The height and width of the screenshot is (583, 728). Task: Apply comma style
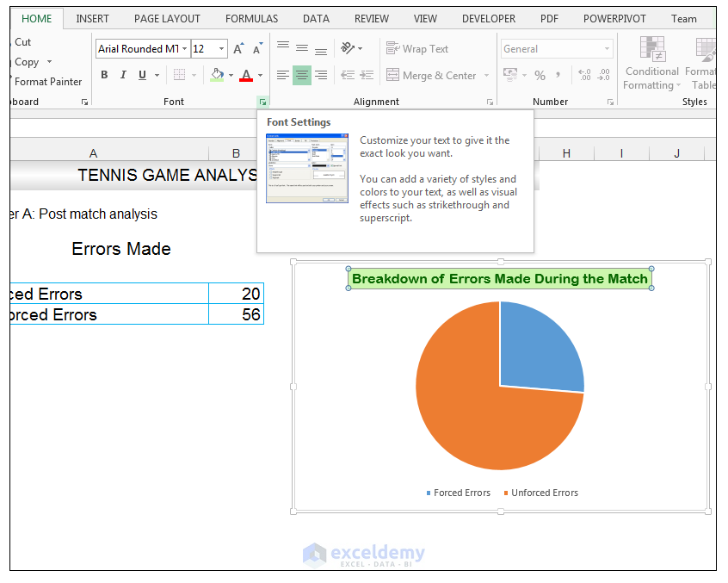tap(558, 75)
